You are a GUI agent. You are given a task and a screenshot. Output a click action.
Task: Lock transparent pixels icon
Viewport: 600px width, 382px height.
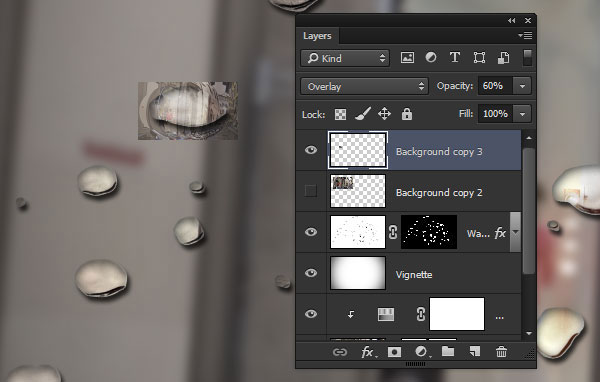(x=340, y=114)
